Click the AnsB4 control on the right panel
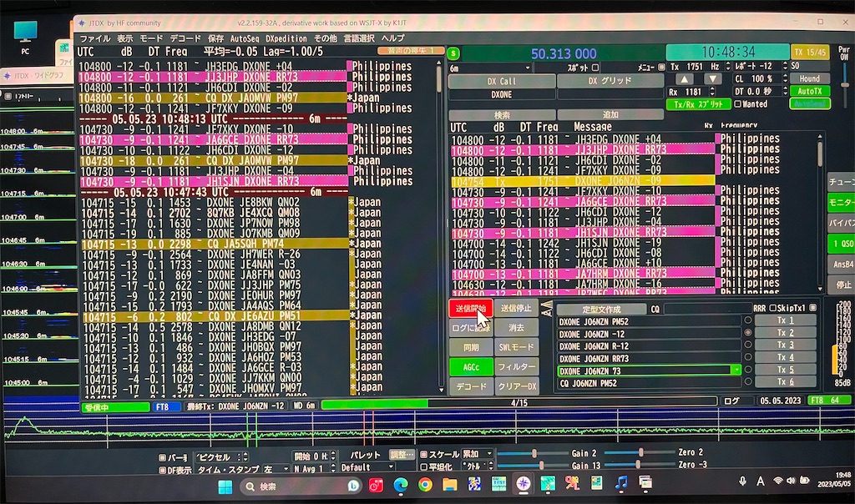 pyautogui.click(x=842, y=262)
